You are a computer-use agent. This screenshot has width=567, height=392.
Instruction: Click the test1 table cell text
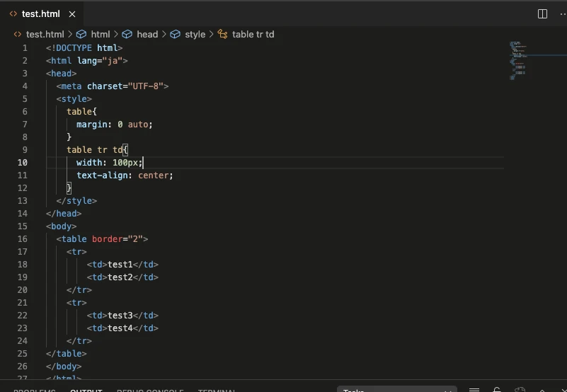120,265
